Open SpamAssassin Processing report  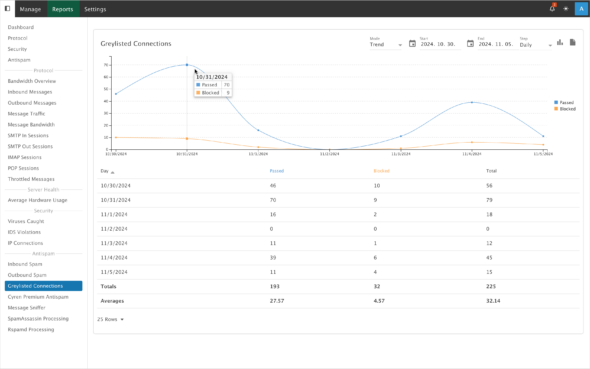point(38,319)
